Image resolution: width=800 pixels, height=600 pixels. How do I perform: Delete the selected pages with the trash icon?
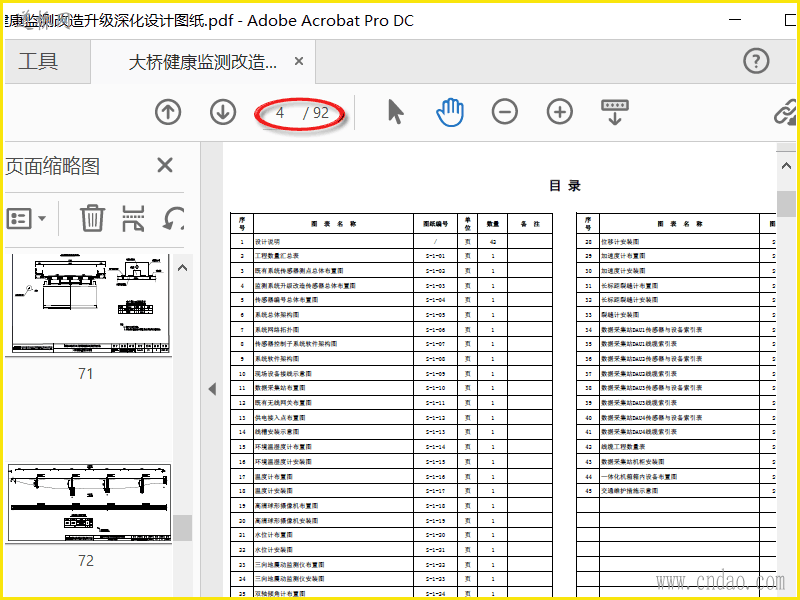pyautogui.click(x=92, y=218)
